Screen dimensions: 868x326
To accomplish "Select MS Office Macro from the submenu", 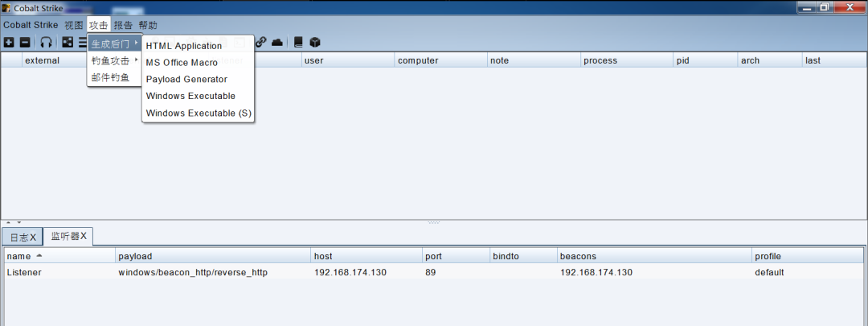I will pyautogui.click(x=199, y=63).
